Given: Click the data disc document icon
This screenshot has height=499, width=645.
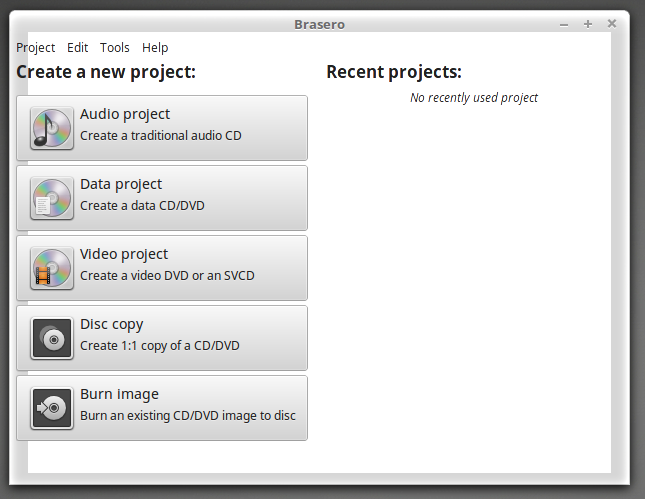Looking at the screenshot, I should (x=51, y=198).
